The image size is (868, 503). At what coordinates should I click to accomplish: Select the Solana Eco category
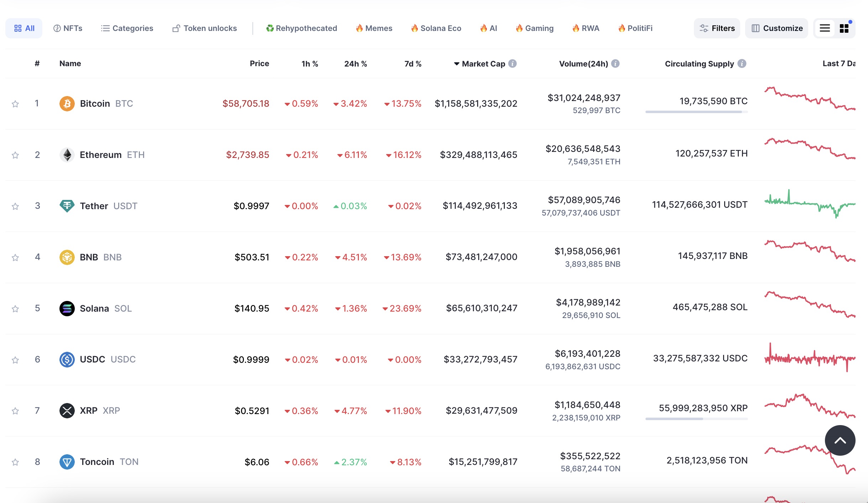coord(436,28)
